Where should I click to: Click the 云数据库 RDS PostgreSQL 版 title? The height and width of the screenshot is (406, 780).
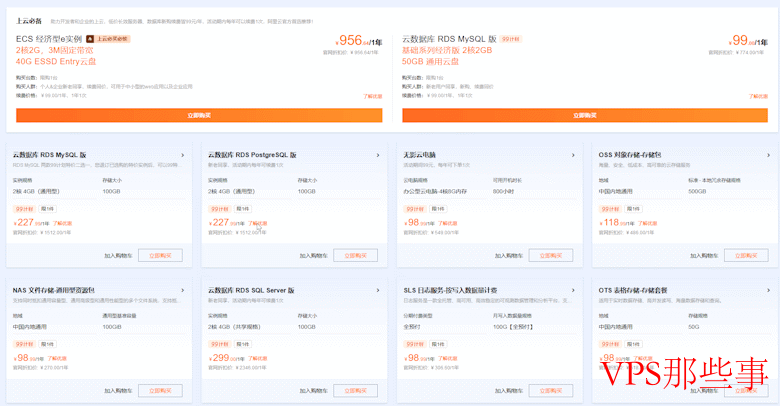click(252, 155)
